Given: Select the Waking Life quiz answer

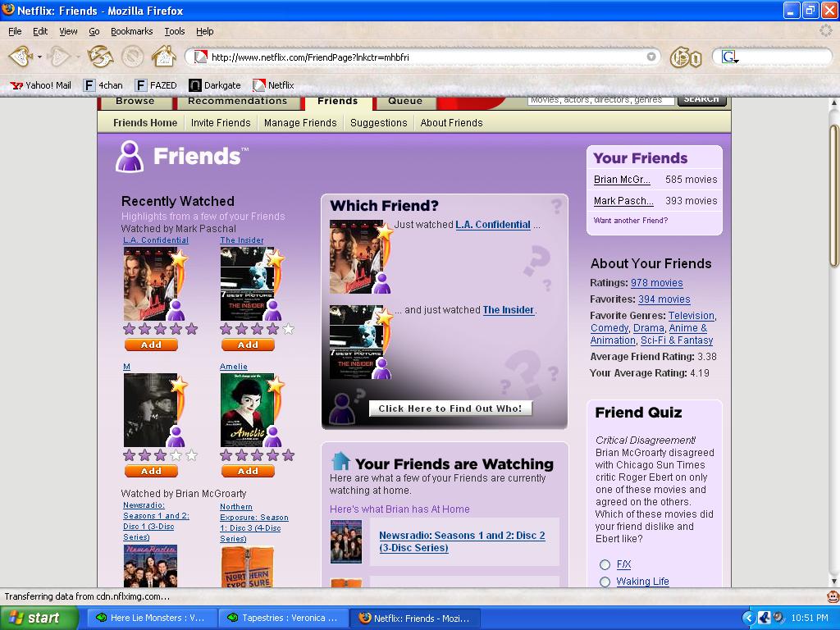Looking at the screenshot, I should tap(605, 582).
